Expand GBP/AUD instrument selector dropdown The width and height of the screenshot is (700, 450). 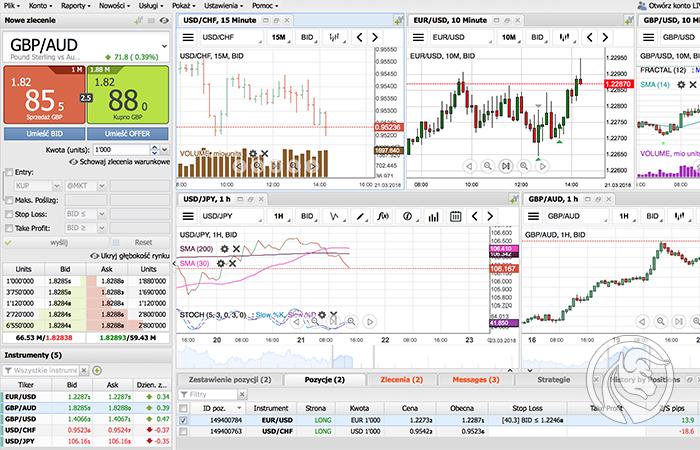164,46
